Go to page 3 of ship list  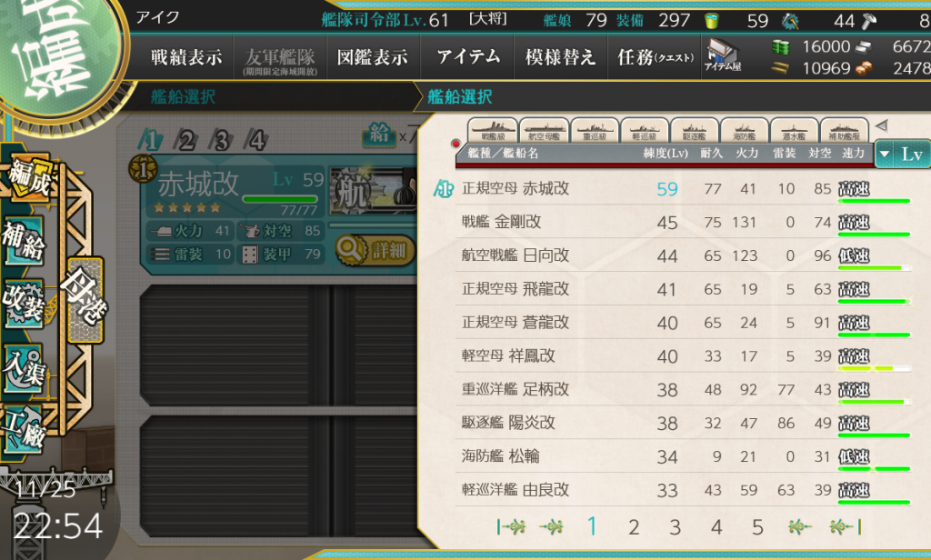click(676, 527)
